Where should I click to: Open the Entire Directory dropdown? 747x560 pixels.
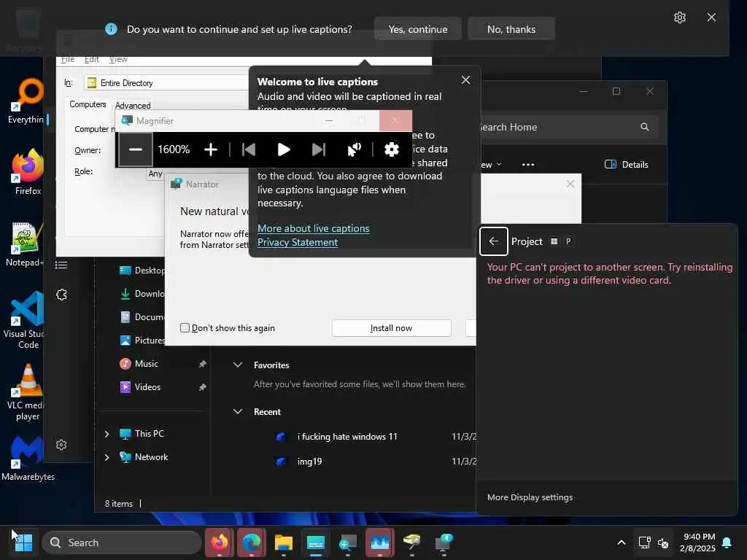click(x=166, y=83)
